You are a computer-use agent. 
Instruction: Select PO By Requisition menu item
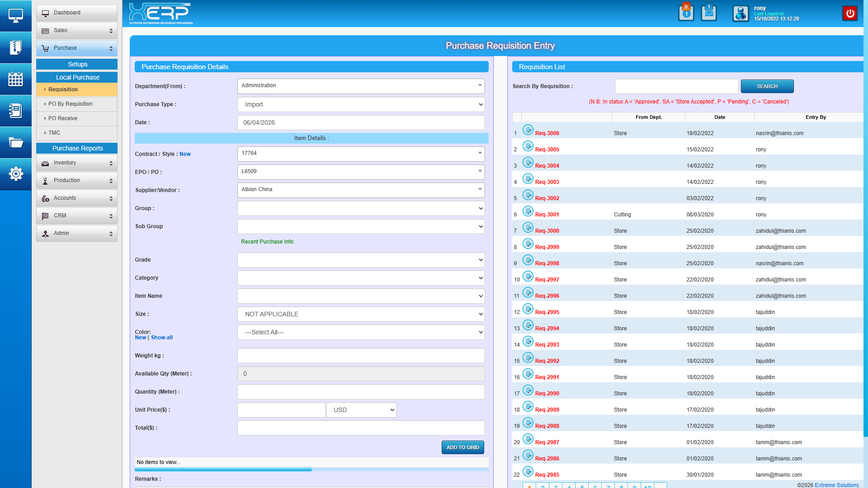71,104
